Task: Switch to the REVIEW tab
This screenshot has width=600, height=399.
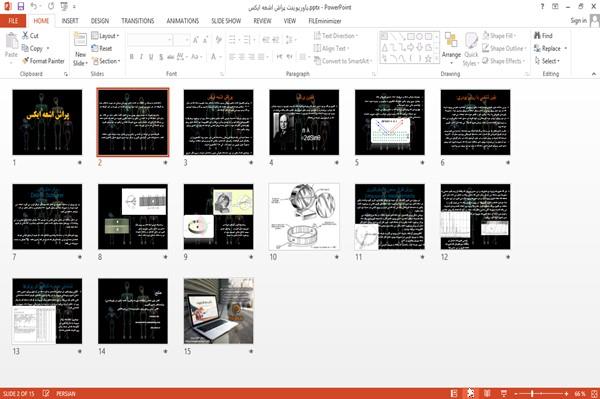Action: click(262, 21)
